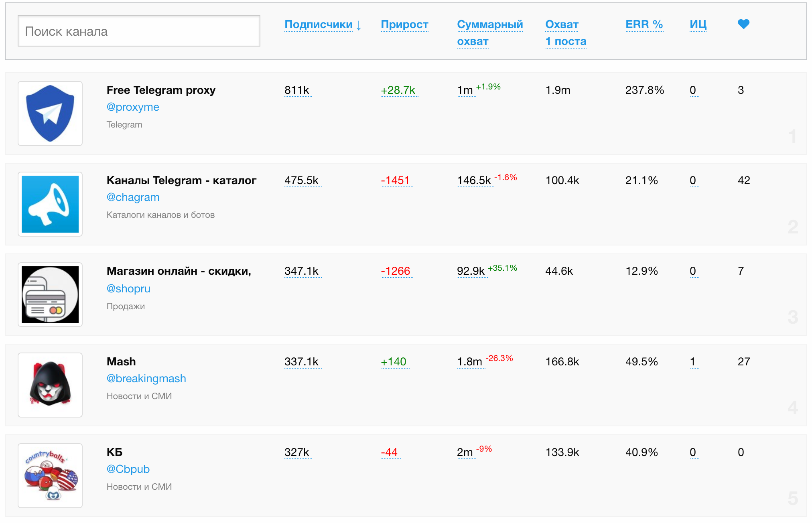Focus the Поиск канала search field
812x523 pixels.
[139, 31]
